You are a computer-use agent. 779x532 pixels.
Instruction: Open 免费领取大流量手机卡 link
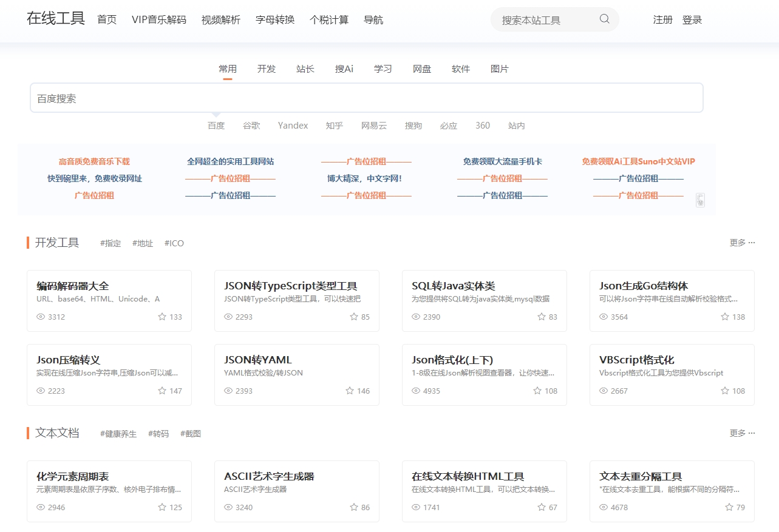pyautogui.click(x=503, y=161)
